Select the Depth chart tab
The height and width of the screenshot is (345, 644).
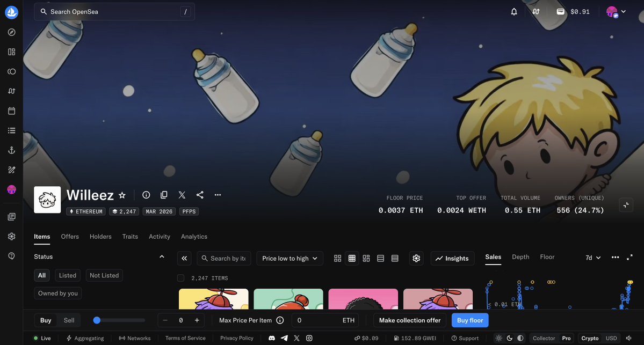[x=520, y=257]
